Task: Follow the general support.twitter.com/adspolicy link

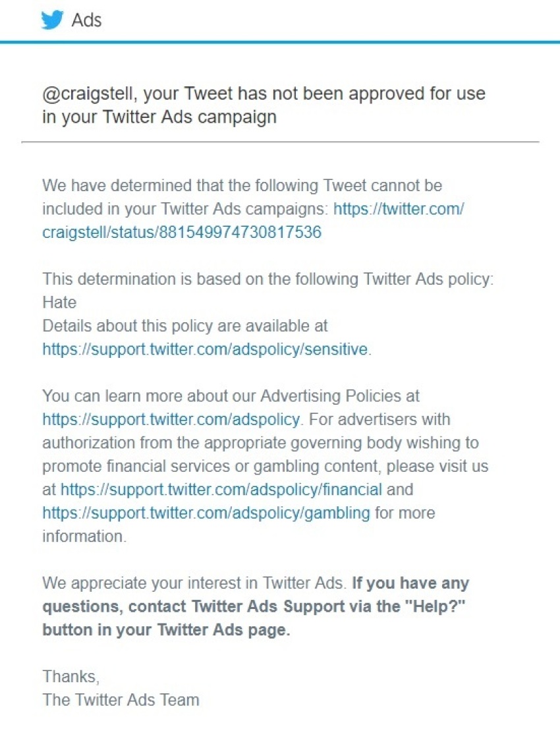Action: coord(171,419)
